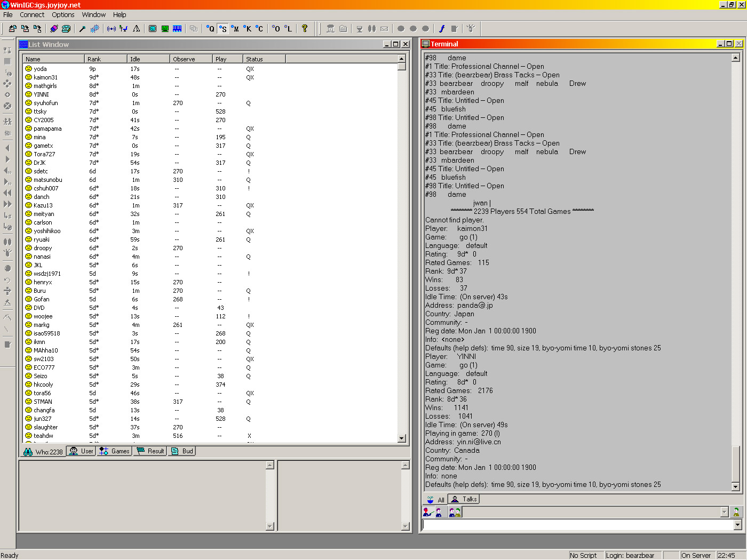Toggle the O toolbar button

point(275,29)
